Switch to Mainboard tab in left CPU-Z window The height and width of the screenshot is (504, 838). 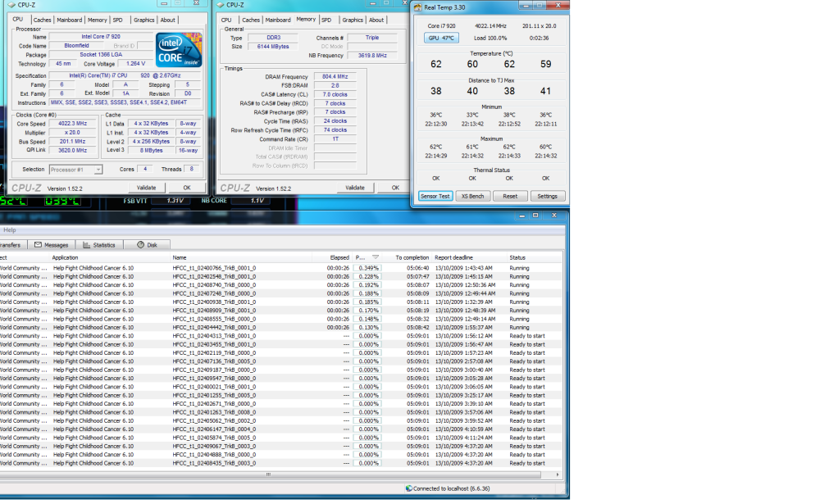tap(70, 20)
